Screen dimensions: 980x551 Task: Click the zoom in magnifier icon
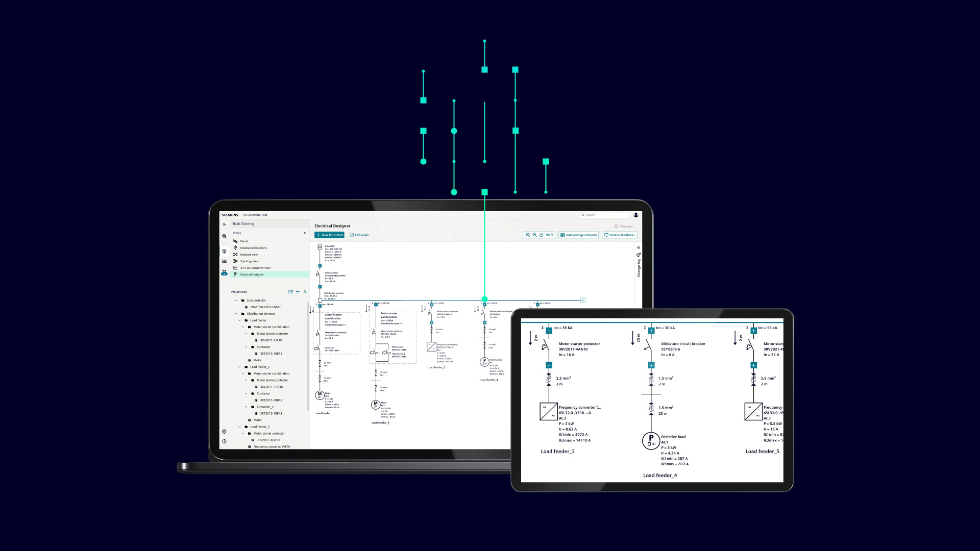tap(528, 235)
